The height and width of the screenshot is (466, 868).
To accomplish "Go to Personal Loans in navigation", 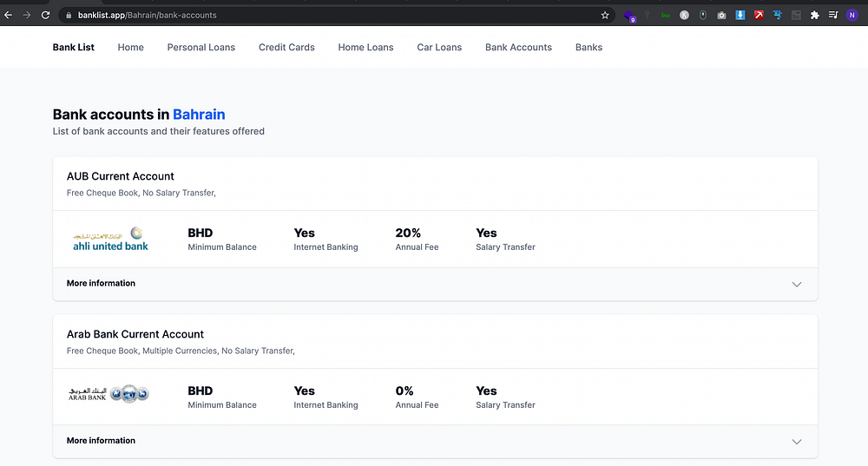I will pos(201,47).
